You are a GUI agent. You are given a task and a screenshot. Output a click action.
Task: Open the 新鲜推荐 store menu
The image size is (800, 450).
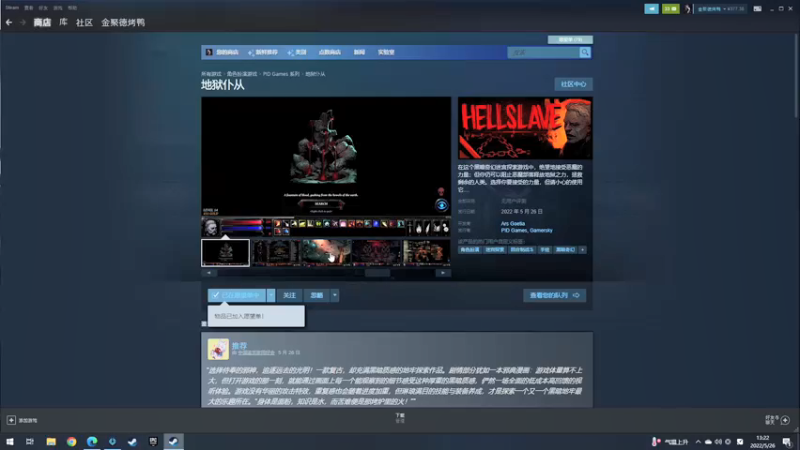(263, 52)
